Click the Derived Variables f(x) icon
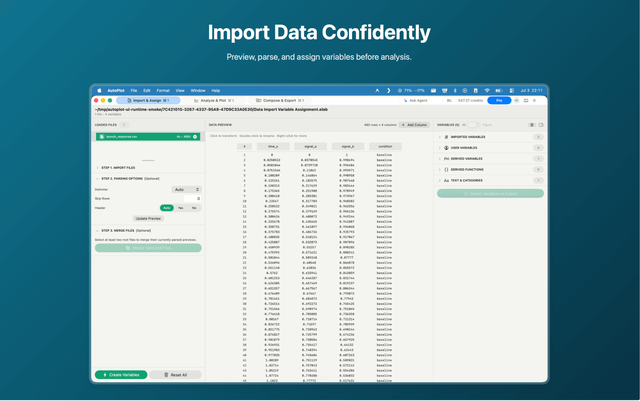This screenshot has height=401, width=640. (x=446, y=158)
